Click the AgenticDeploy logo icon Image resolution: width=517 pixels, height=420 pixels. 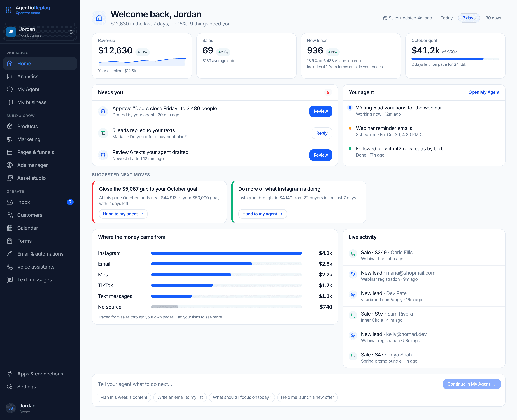click(9, 10)
